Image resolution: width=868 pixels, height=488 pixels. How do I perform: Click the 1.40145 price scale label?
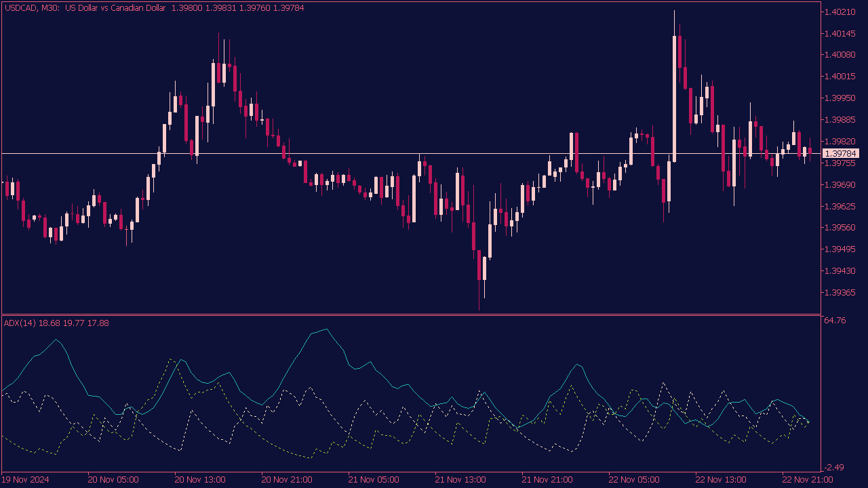pos(839,33)
